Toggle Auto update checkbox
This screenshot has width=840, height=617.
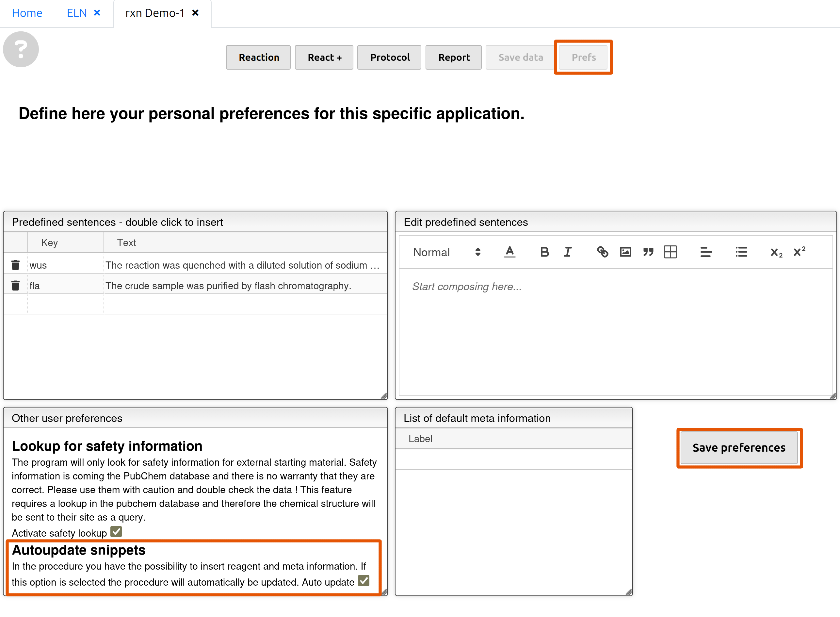click(x=363, y=581)
